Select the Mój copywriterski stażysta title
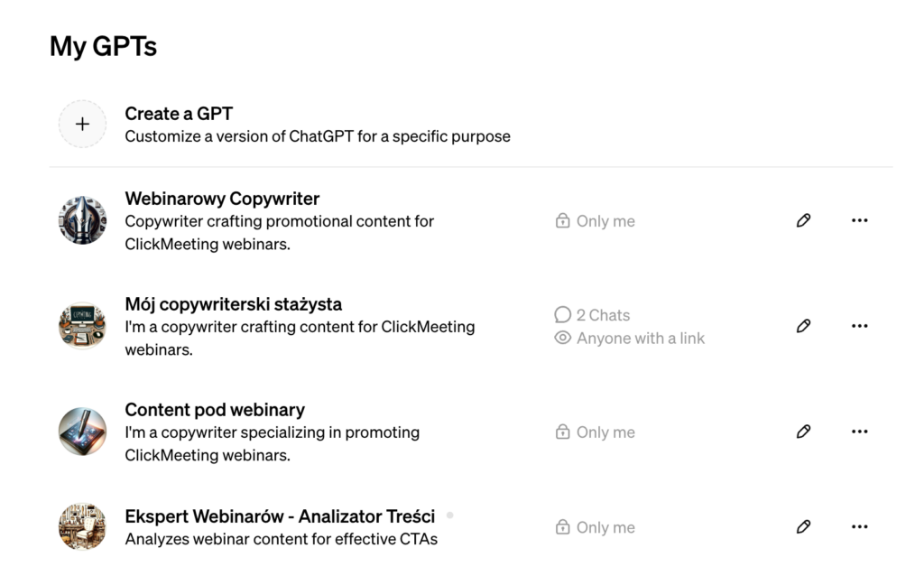This screenshot has height=576, width=924. pyautogui.click(x=233, y=304)
